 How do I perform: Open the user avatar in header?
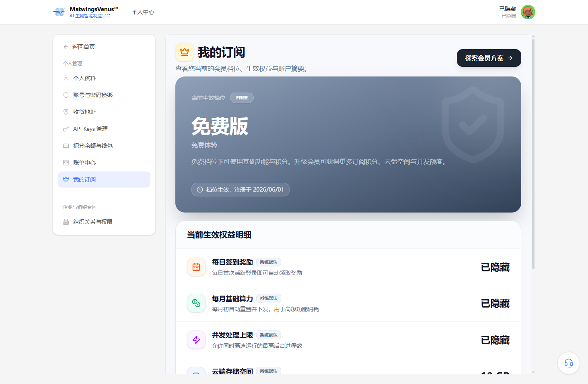pyautogui.click(x=528, y=12)
